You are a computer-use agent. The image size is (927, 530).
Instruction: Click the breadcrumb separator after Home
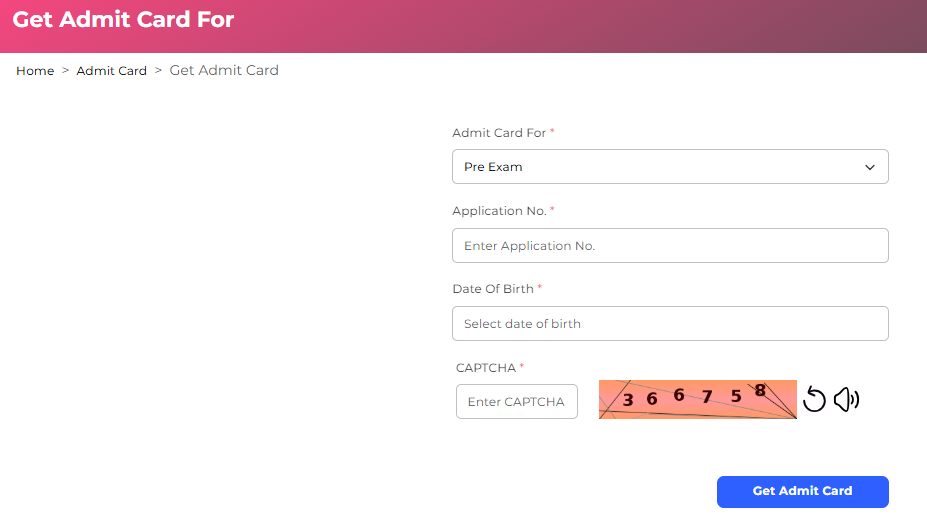pyautogui.click(x=65, y=71)
